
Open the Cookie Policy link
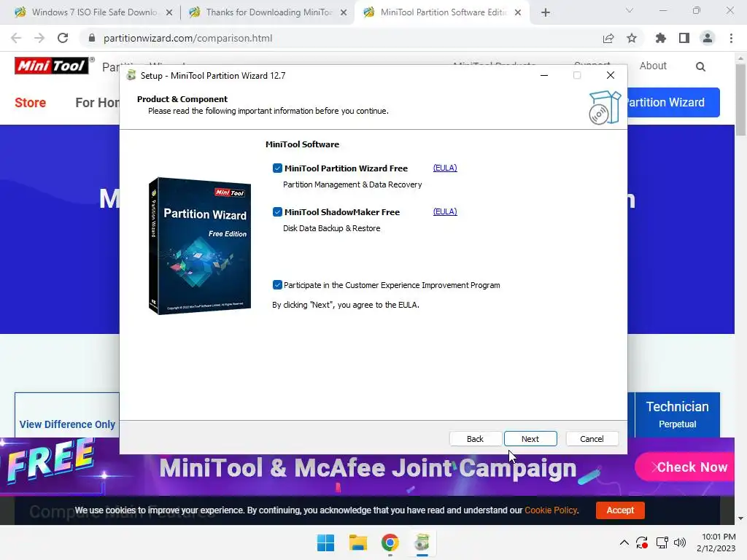coord(551,510)
